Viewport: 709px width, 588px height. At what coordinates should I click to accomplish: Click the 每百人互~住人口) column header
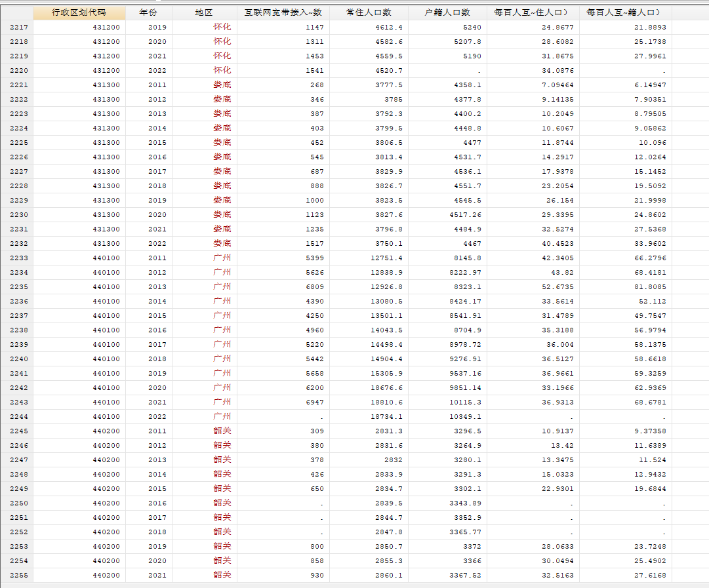click(533, 12)
